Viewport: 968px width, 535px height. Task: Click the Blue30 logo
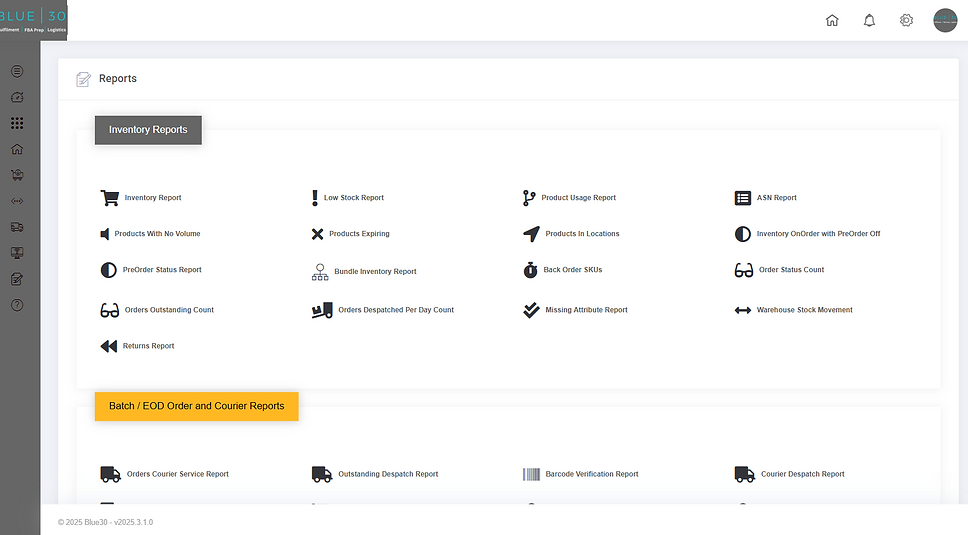coord(33,20)
